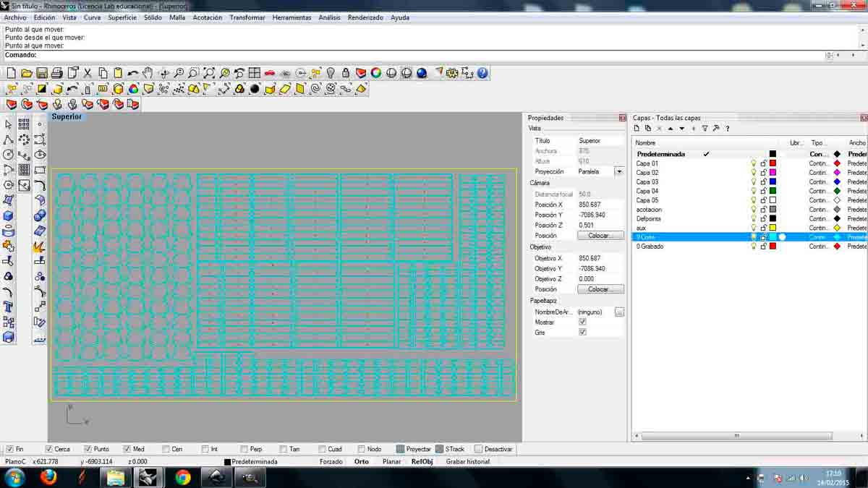Click the New document icon in toolbar
This screenshot has height=488, width=868.
(11, 73)
